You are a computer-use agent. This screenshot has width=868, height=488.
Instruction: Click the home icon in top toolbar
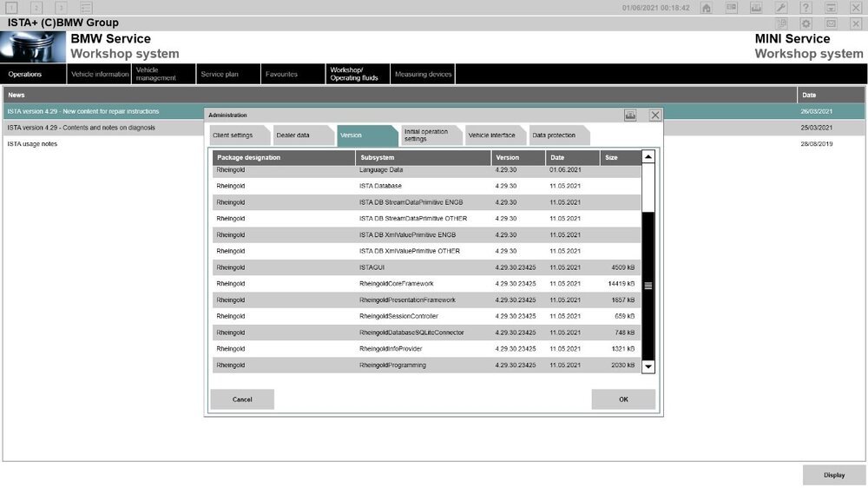[707, 8]
